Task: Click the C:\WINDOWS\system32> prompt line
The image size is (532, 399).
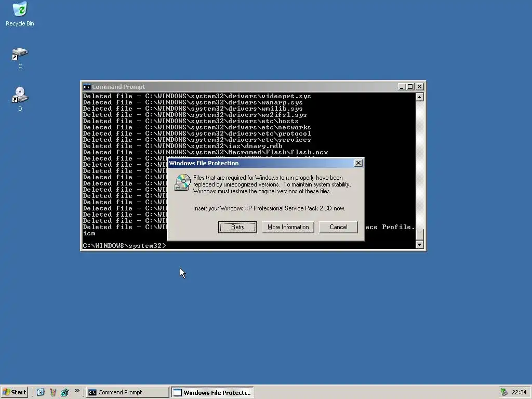Action: pyautogui.click(x=125, y=246)
